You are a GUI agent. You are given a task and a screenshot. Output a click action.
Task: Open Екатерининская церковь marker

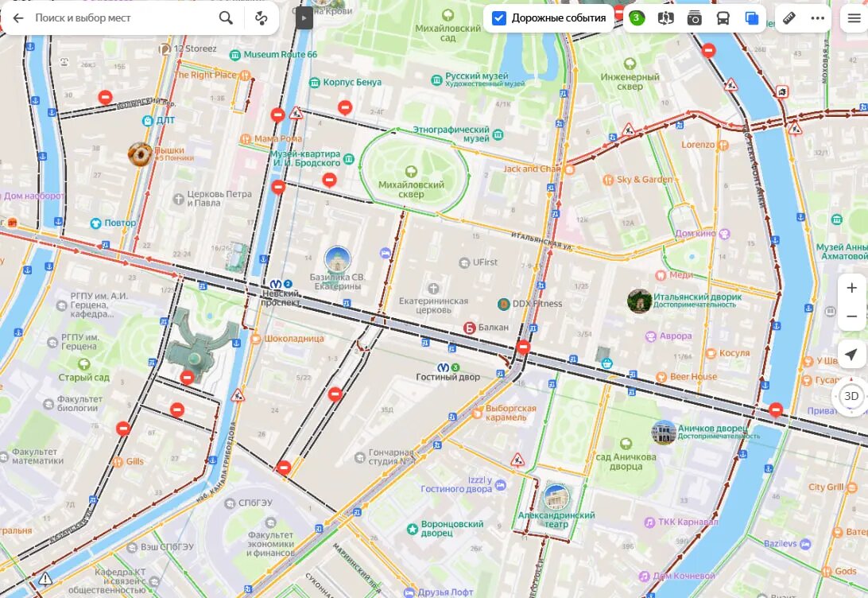(433, 288)
